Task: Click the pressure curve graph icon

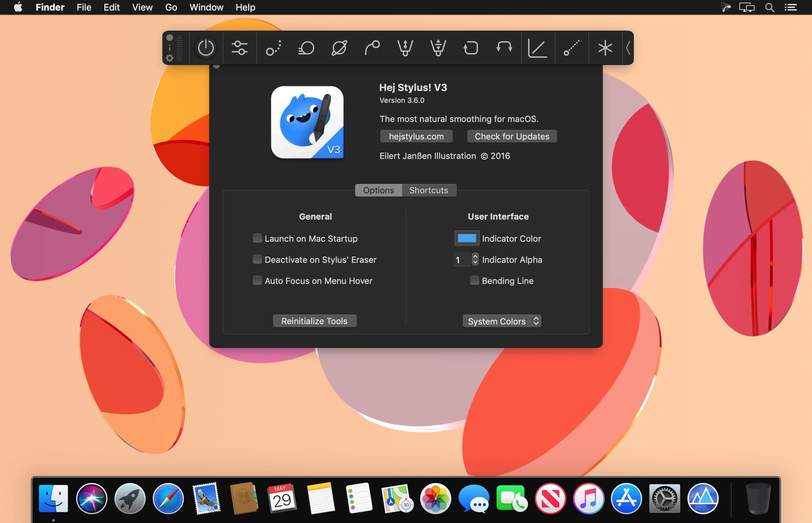Action: pos(537,48)
